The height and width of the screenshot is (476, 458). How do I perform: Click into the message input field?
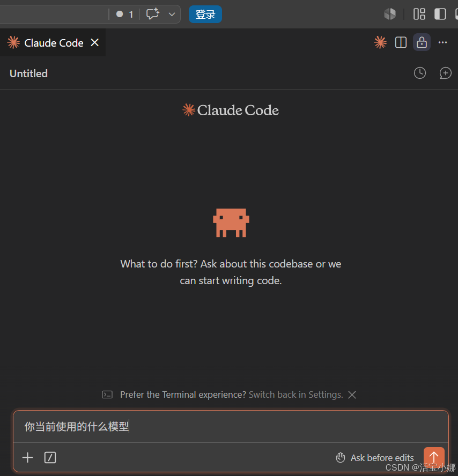231,427
